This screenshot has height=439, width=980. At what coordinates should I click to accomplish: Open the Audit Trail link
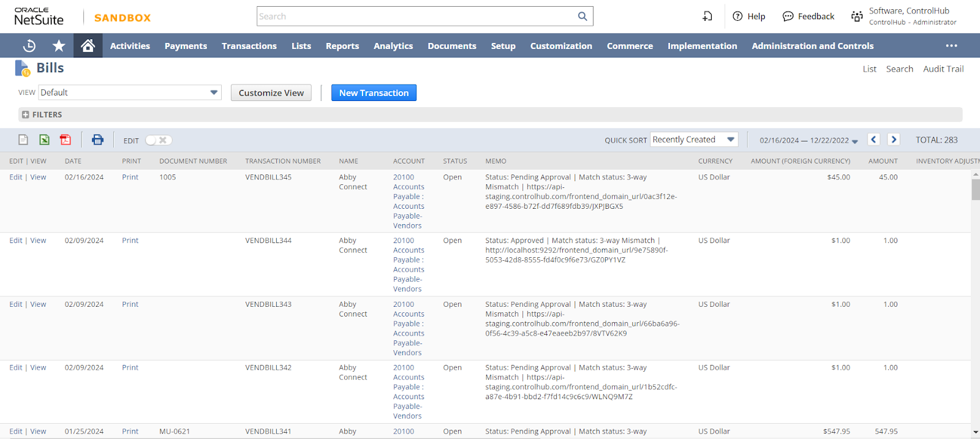tap(943, 69)
